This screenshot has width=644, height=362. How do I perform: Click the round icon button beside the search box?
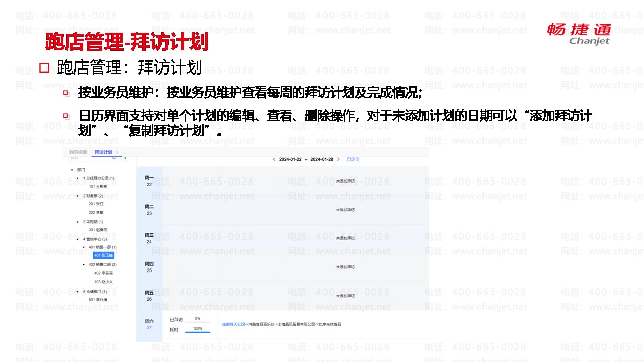[x=125, y=158]
